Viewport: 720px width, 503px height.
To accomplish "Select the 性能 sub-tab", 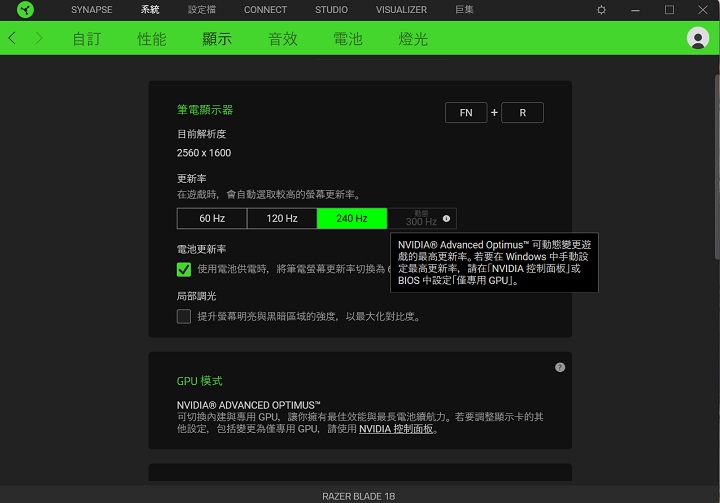I will click(152, 39).
